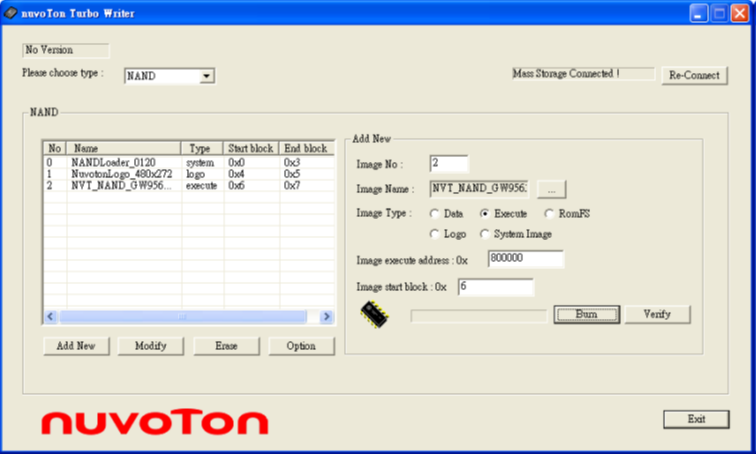This screenshot has width=756, height=454.
Task: Click the 0x0 start block cell
Action: (236, 162)
